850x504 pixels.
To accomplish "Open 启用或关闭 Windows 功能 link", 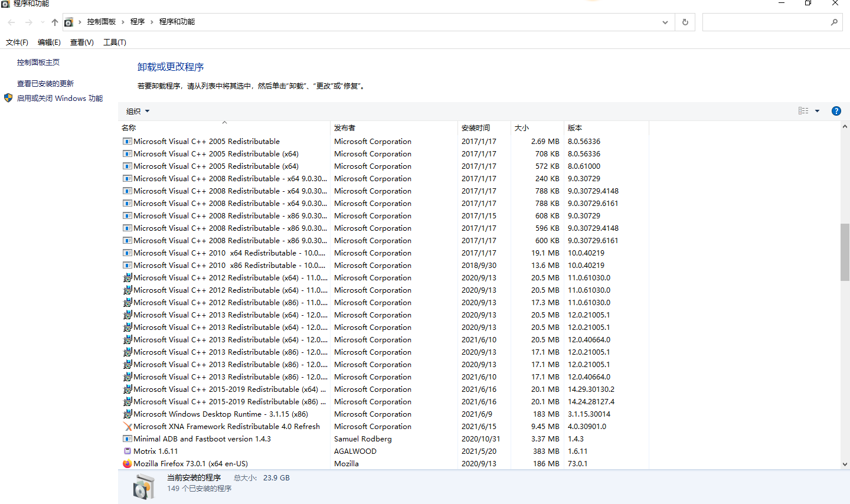I will [60, 98].
